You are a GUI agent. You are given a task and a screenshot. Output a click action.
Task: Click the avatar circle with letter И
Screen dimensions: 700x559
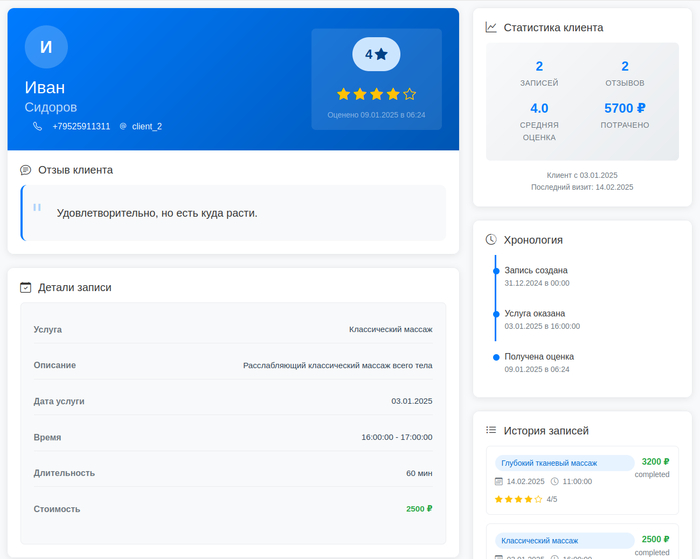(46, 47)
